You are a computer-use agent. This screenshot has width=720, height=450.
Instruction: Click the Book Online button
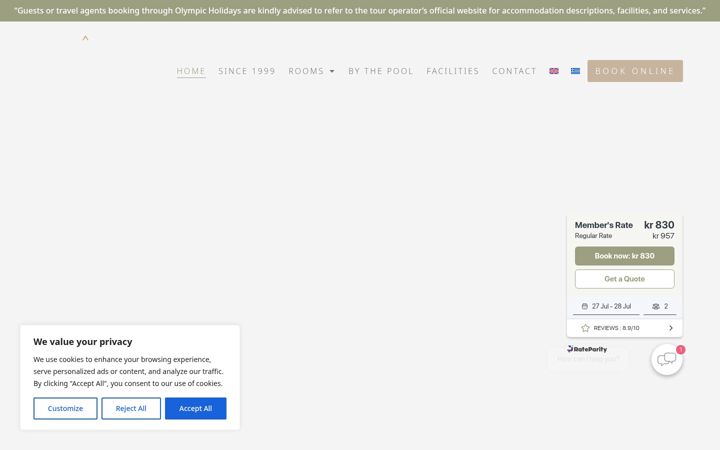point(635,71)
